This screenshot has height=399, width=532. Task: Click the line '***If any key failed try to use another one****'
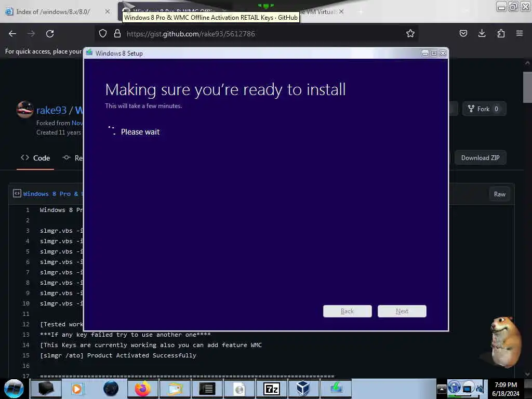coord(125,335)
